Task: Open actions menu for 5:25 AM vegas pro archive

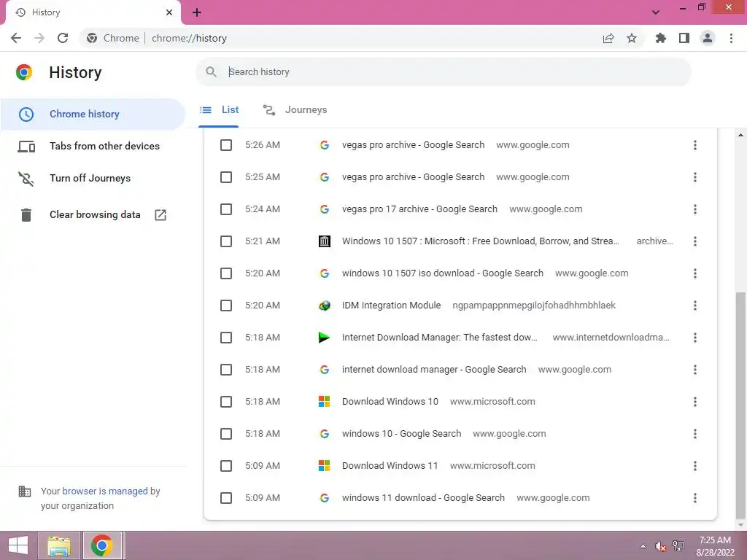Action: click(695, 177)
